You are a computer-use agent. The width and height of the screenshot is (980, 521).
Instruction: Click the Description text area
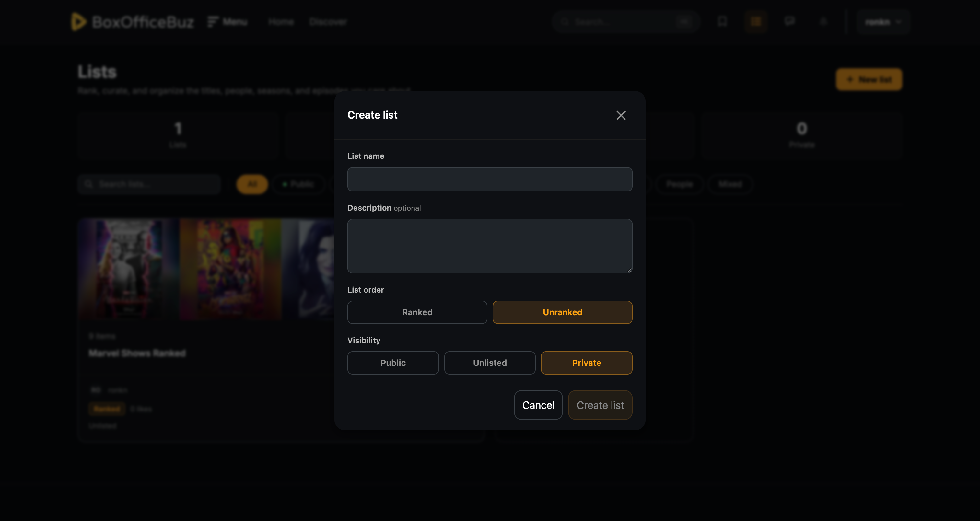(490, 246)
